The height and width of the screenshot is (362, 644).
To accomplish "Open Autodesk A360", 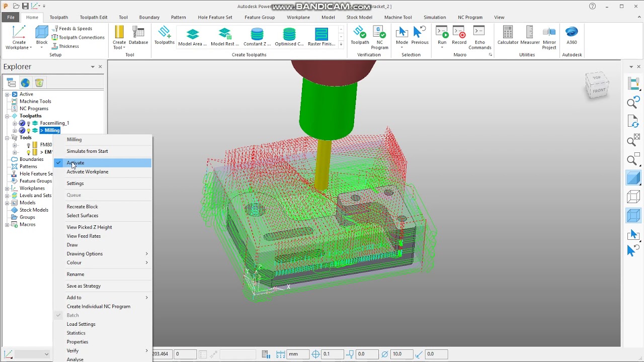I will [572, 35].
